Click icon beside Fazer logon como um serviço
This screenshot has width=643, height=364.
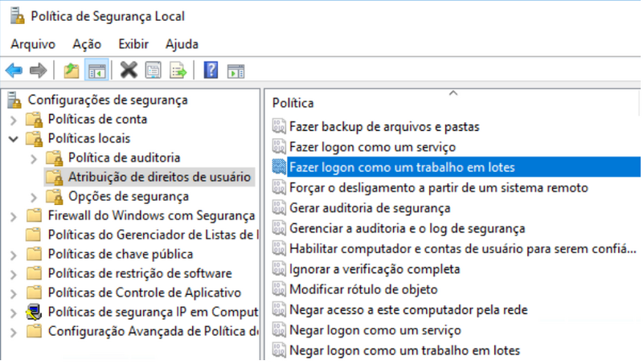(x=279, y=147)
